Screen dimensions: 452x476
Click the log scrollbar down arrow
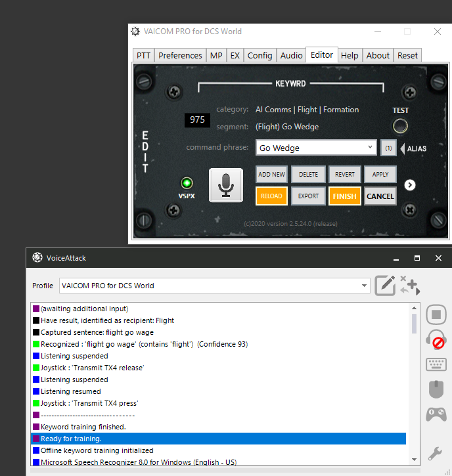414,460
